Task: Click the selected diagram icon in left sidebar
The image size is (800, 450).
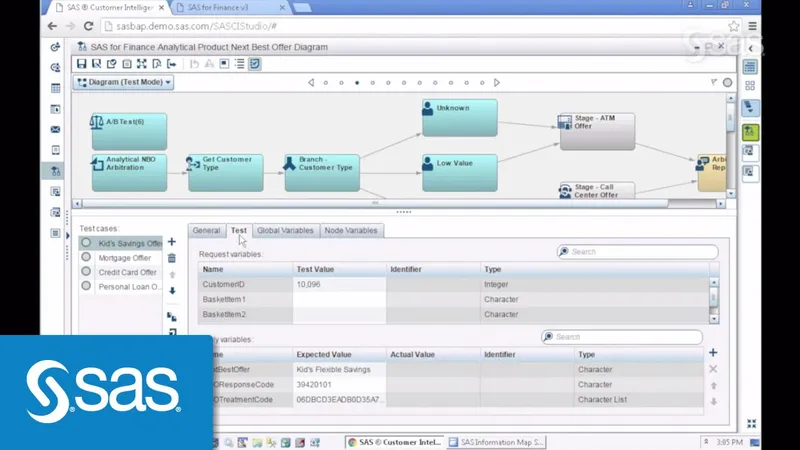Action: point(55,171)
